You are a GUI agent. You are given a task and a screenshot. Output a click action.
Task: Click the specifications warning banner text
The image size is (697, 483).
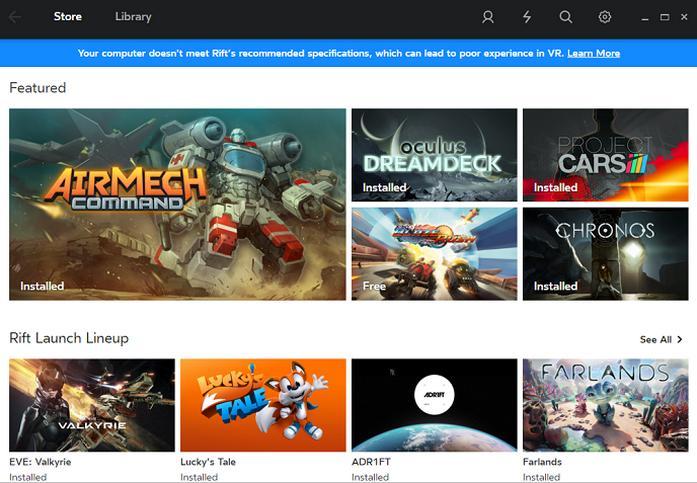pyautogui.click(x=321, y=53)
